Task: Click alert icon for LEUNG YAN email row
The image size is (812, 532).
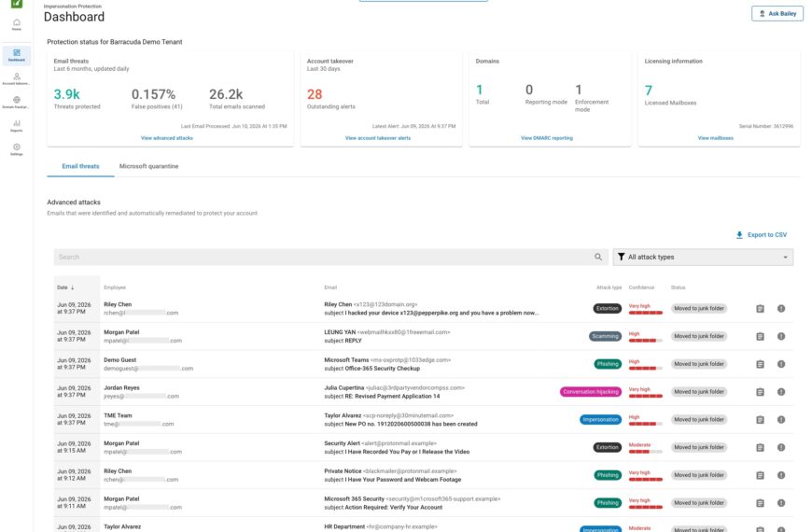Action: (781, 337)
